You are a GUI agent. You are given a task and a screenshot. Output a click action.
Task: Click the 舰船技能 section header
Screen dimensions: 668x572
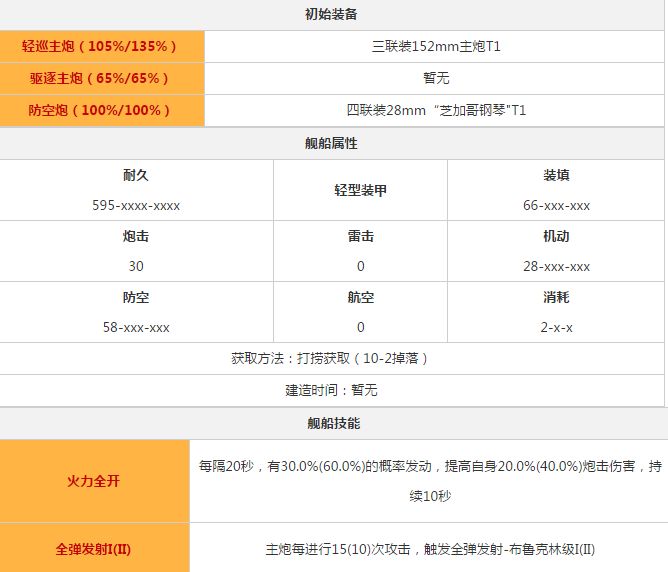[332, 423]
